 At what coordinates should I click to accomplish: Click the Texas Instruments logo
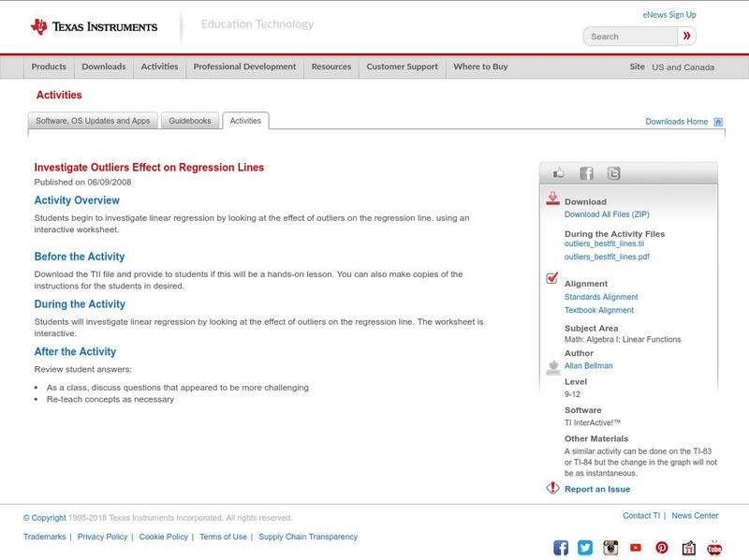click(95, 26)
